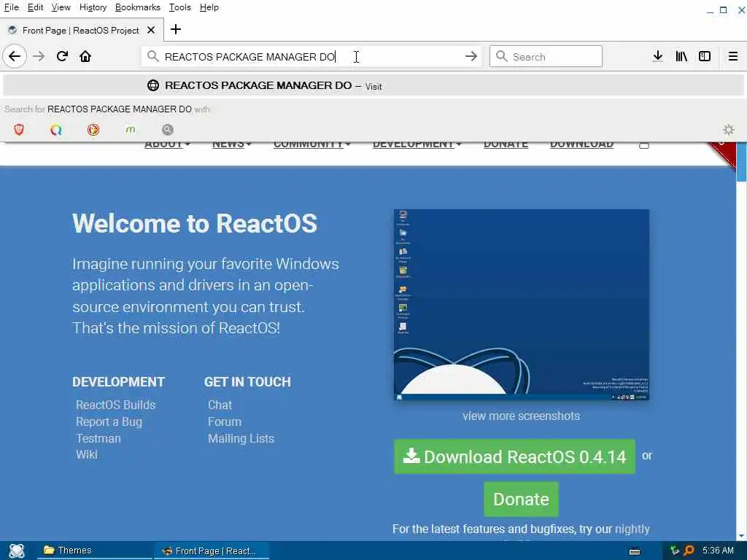Screen dimensions: 747x560
Task: Click the green Donate button
Action: (521, 499)
